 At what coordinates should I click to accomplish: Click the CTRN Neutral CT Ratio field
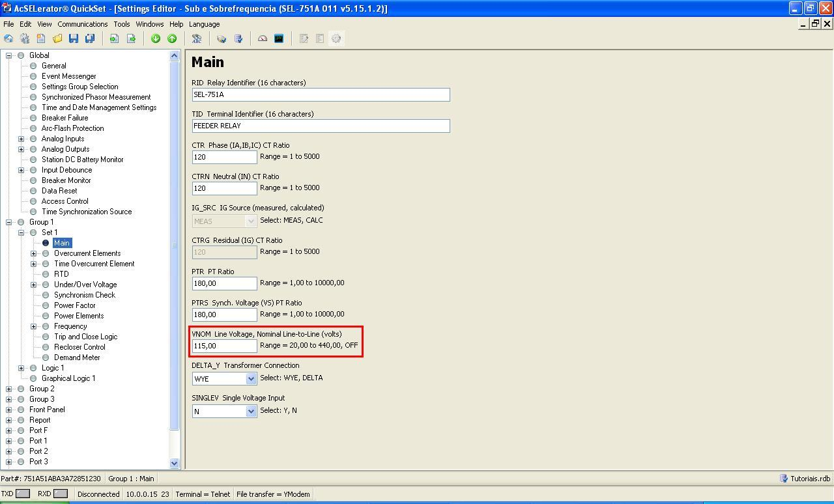224,188
